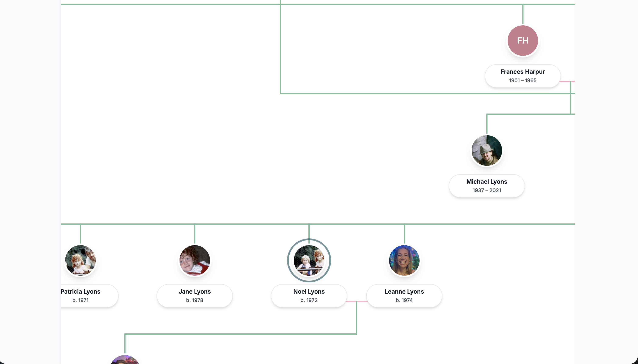Open Michael Lyons' soldier portrait photo
The height and width of the screenshot is (364, 638).
coord(487,151)
